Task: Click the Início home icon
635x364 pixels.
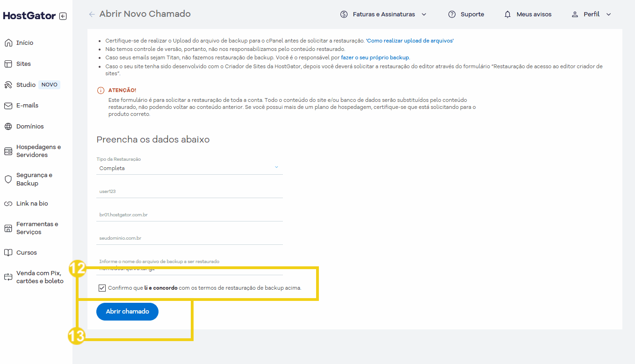Action: (8, 43)
